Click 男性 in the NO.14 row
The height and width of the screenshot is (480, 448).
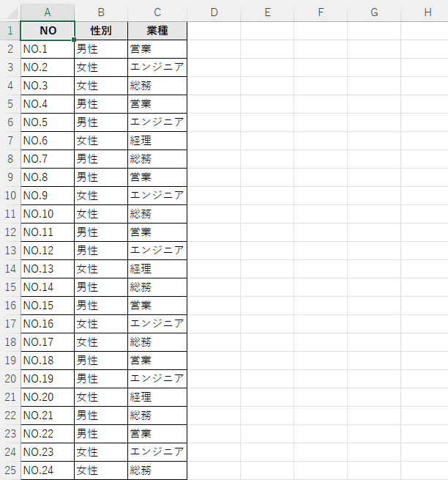tap(101, 287)
